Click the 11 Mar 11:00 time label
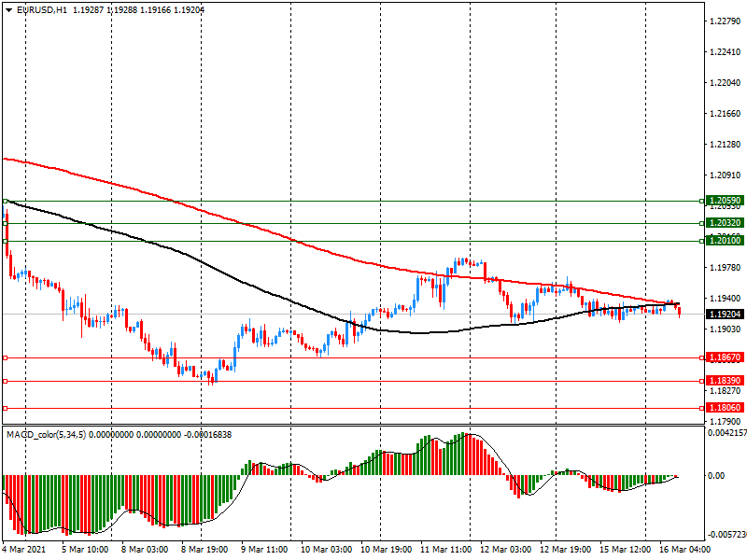 click(x=446, y=550)
